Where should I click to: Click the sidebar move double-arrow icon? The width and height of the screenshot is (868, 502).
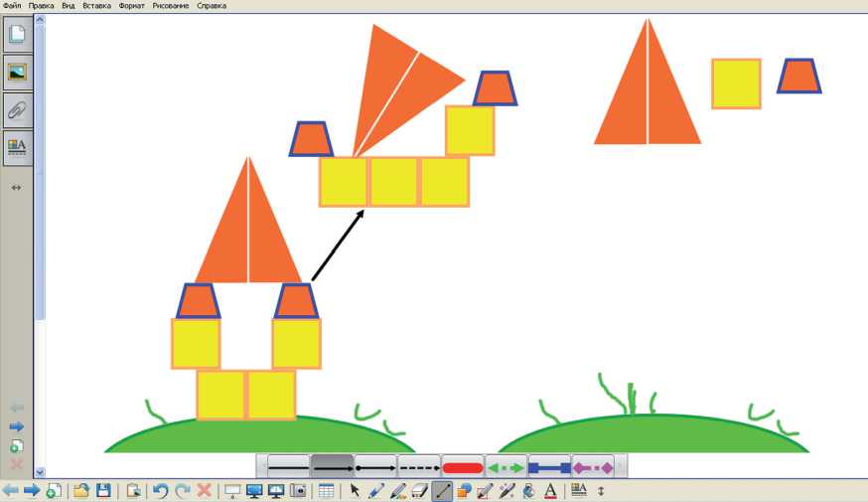16,188
